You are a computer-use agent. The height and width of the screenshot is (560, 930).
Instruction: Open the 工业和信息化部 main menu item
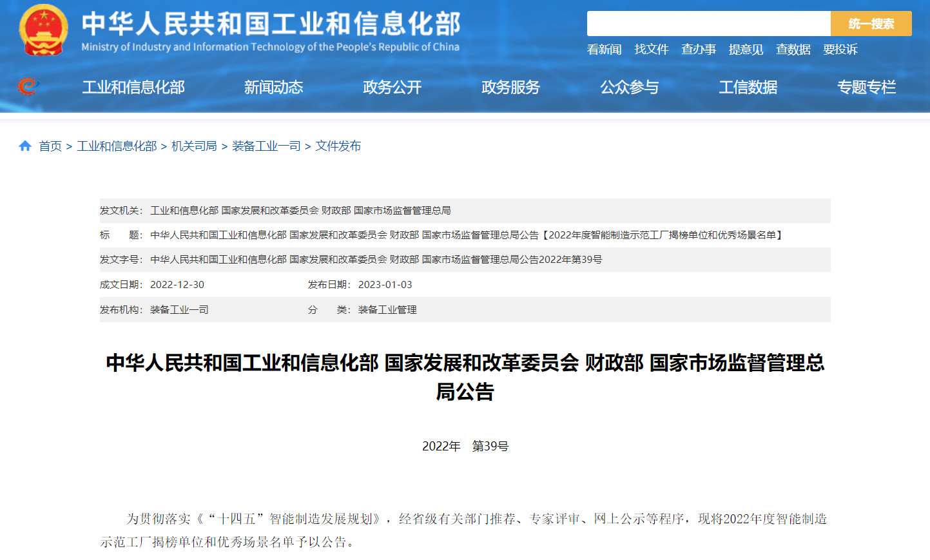click(x=133, y=87)
